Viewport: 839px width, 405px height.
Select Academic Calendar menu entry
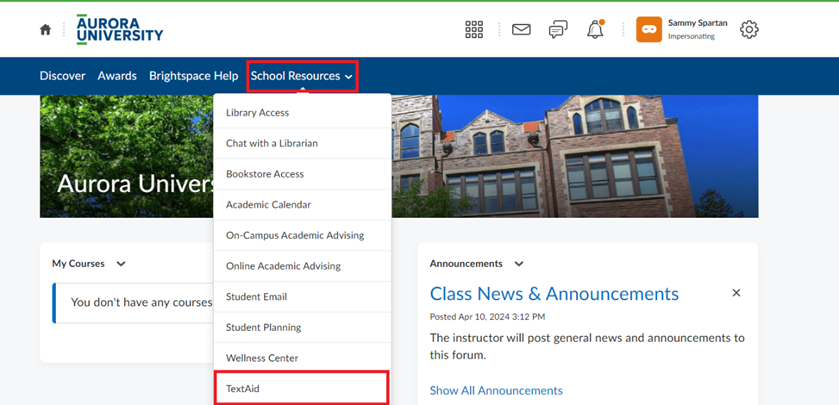[x=302, y=204]
